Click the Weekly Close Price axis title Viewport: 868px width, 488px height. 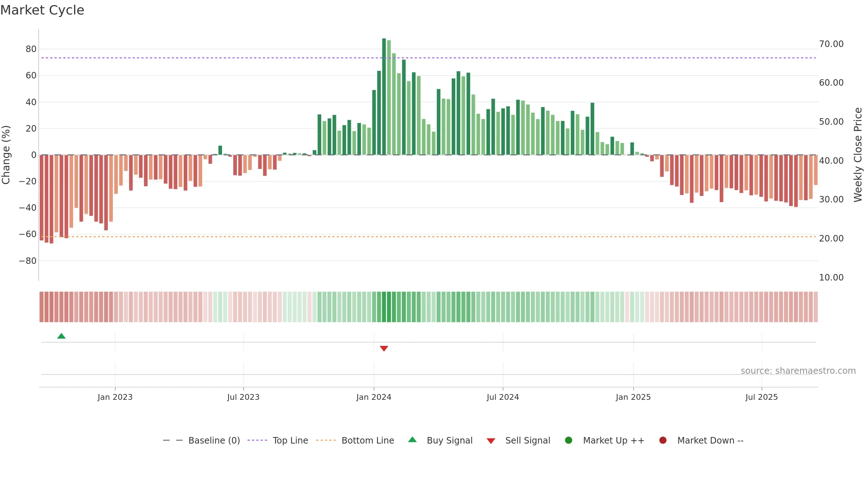point(858,155)
